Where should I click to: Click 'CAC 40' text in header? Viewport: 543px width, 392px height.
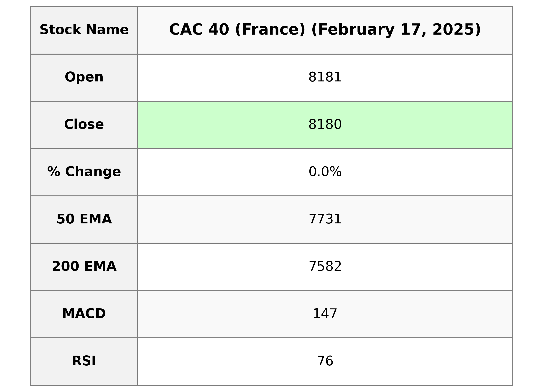click(x=199, y=30)
